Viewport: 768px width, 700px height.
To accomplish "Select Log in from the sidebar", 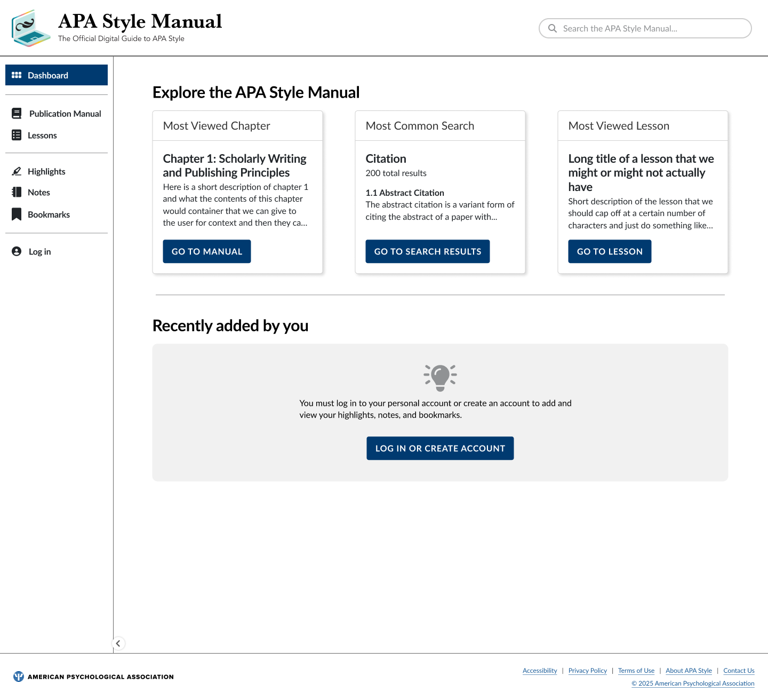I will pyautogui.click(x=57, y=252).
